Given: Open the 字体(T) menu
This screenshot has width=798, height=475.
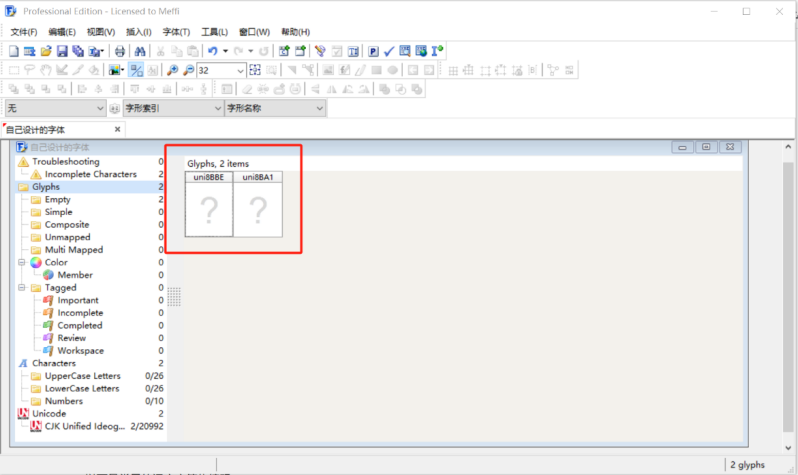Looking at the screenshot, I should tap(176, 32).
